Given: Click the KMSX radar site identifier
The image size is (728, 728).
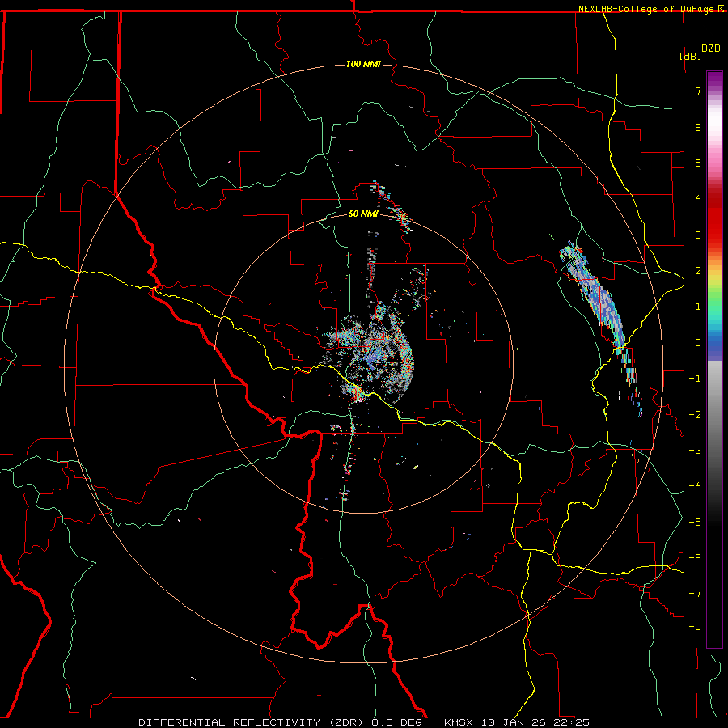Looking at the screenshot, I should pos(459,722).
